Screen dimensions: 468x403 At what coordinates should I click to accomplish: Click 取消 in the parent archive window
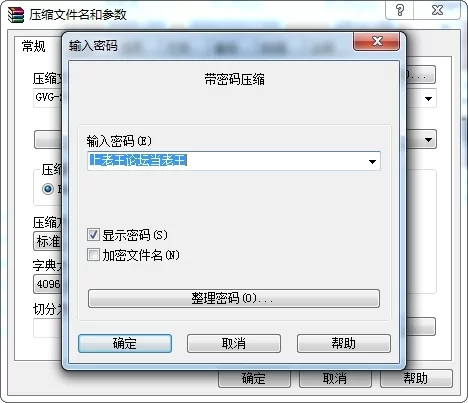[335, 379]
